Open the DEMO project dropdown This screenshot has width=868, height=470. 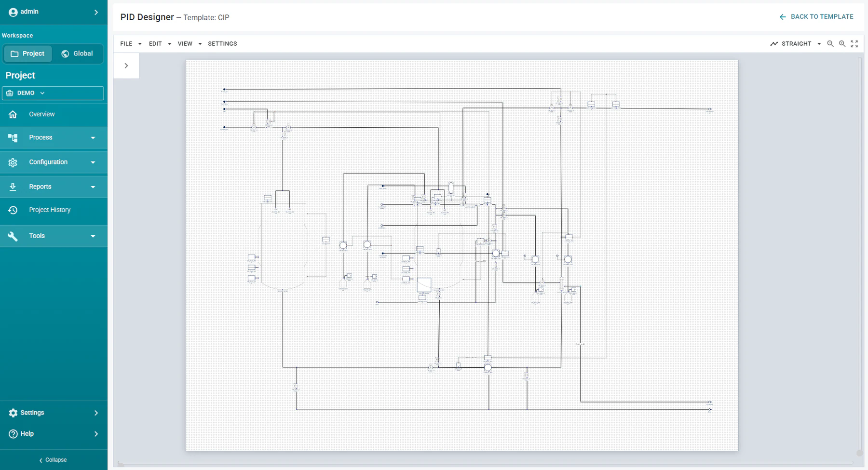click(x=53, y=93)
